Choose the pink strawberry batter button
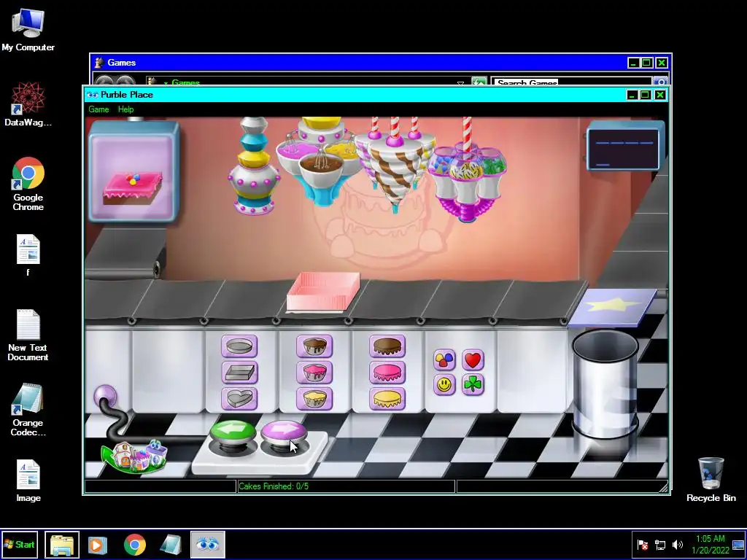747x560 pixels. coord(314,373)
